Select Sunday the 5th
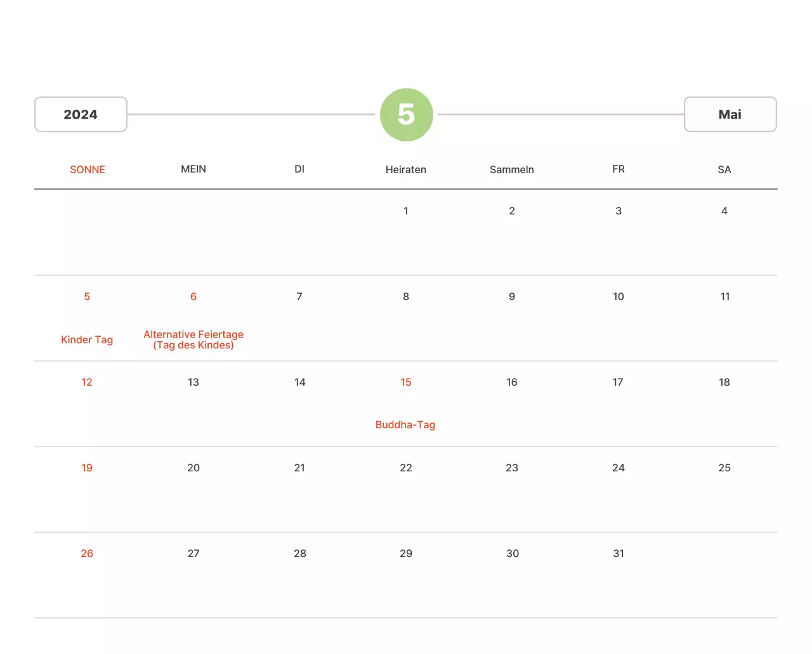Screen dimensions: 812x654 (x=87, y=296)
